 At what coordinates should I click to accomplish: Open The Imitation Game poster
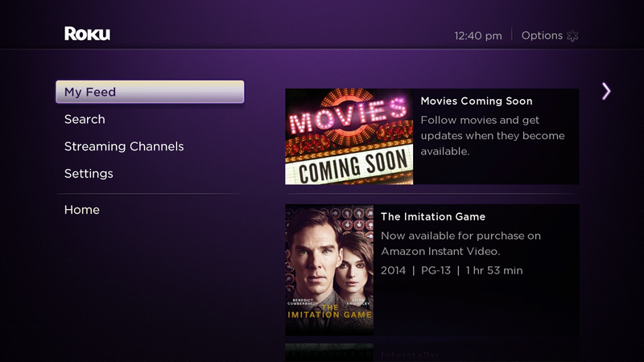329,269
